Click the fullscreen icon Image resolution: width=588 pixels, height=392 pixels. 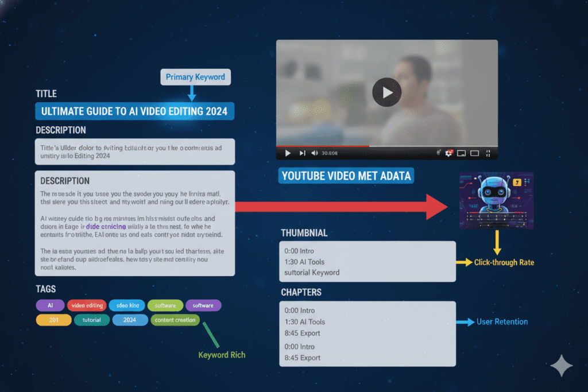click(489, 153)
